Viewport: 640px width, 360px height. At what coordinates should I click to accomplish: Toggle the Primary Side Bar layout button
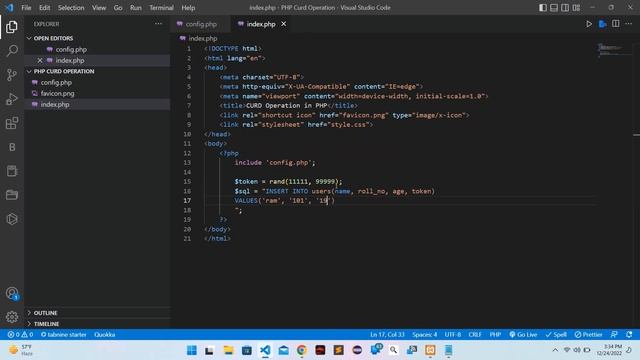[x=543, y=8]
